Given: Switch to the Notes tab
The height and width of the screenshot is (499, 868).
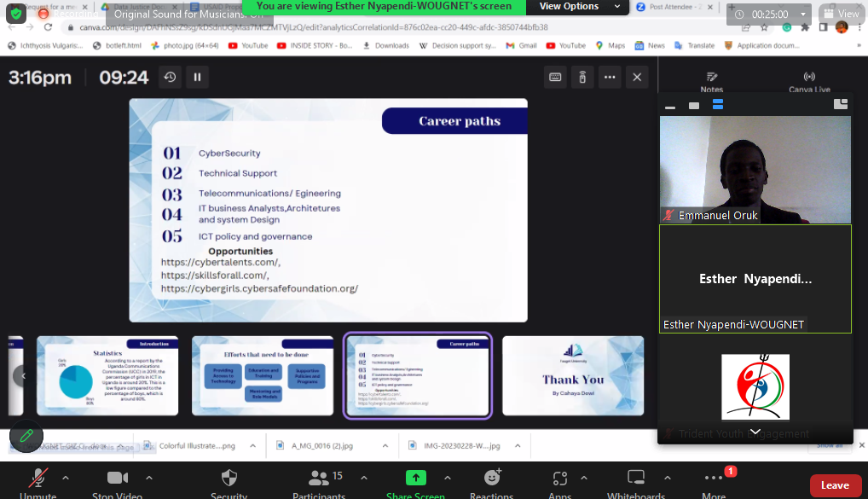Looking at the screenshot, I should 712,81.
